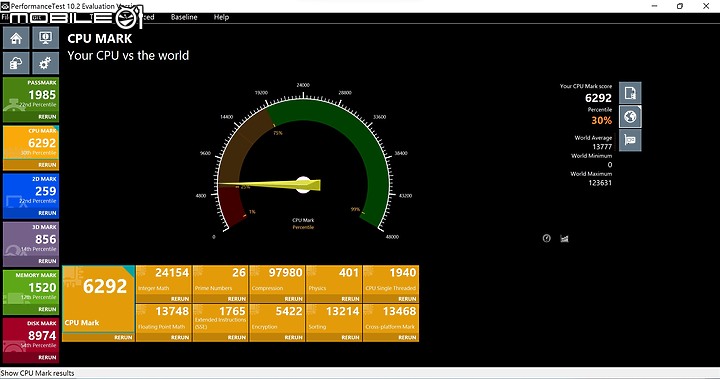Select the 3D Mark 856 tile
The image size is (720, 379).
[x=31, y=239]
